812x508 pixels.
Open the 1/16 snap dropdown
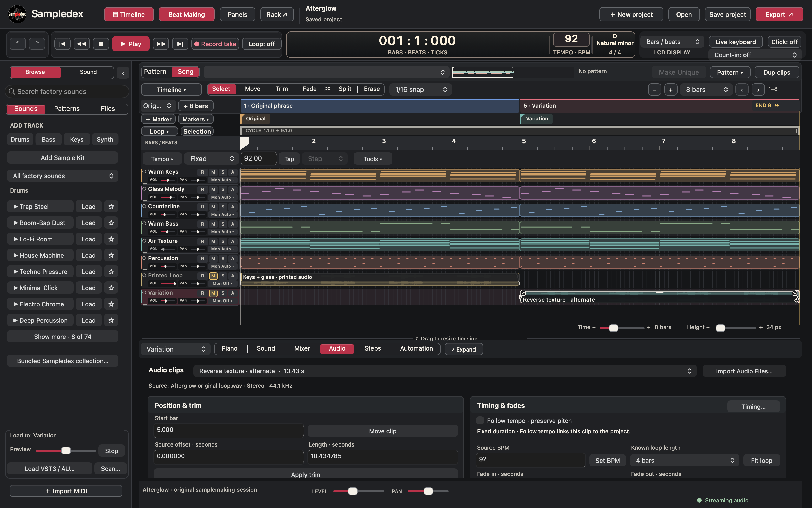point(420,90)
